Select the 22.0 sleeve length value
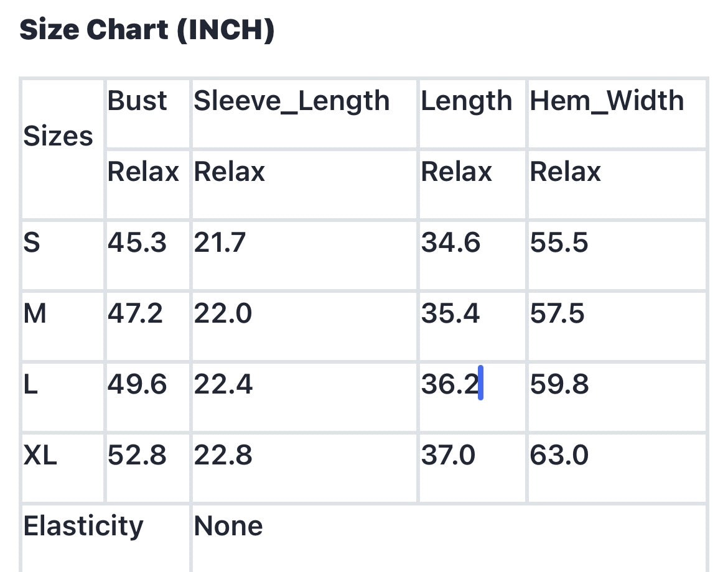 tap(223, 313)
